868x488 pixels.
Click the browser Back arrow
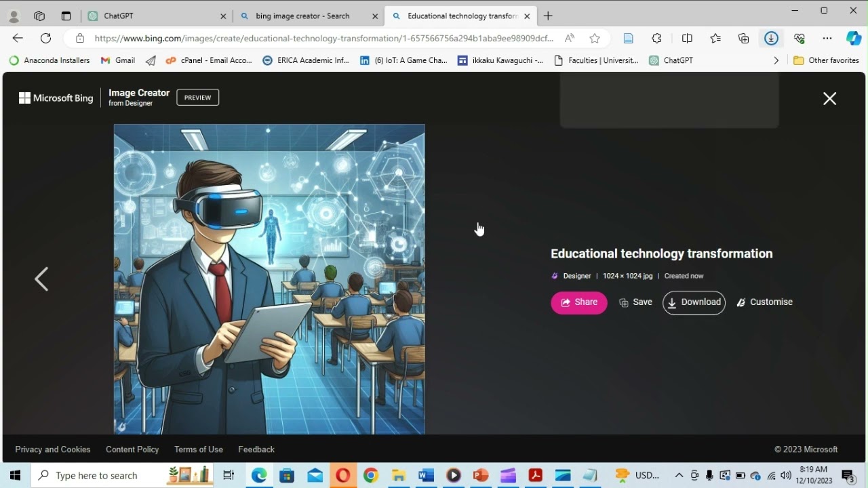pos(18,38)
